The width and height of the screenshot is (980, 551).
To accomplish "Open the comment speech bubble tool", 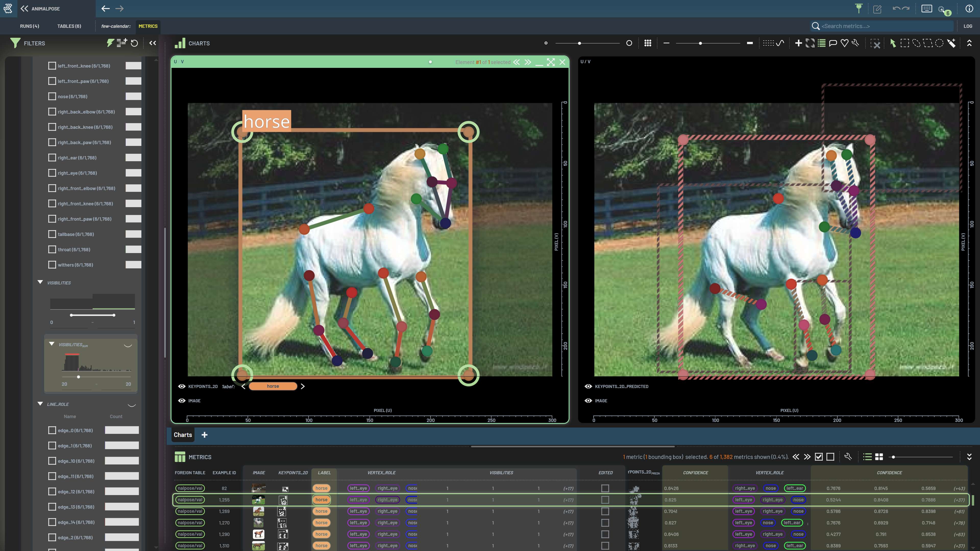I will click(x=833, y=43).
